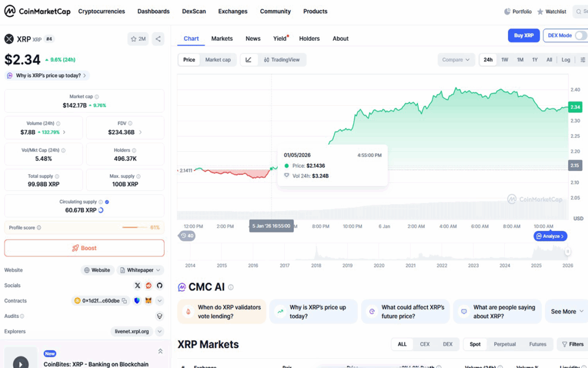Click the CoinMarketCap logo
Screen dimensions: 588x368
(x=37, y=11)
